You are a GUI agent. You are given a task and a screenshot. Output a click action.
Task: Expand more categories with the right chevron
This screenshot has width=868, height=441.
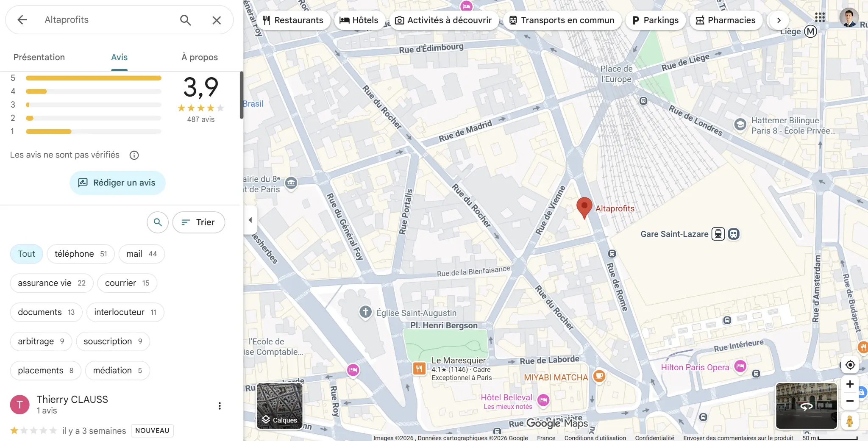pos(779,20)
